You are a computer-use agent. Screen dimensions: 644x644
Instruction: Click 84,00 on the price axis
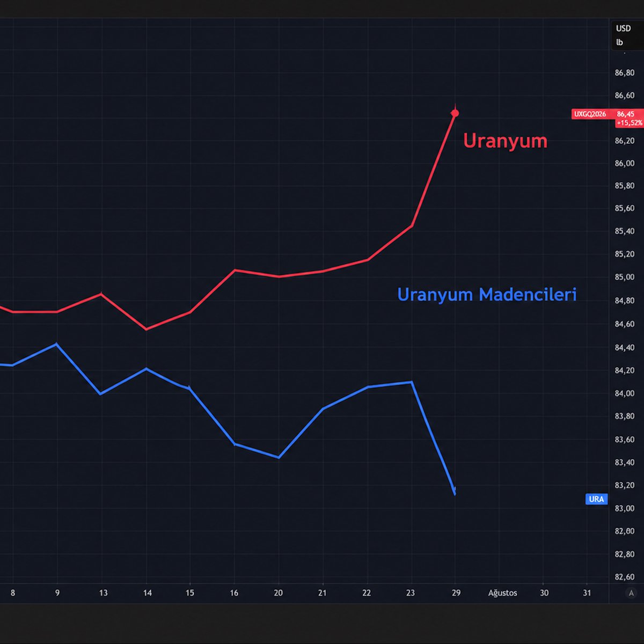(x=625, y=393)
